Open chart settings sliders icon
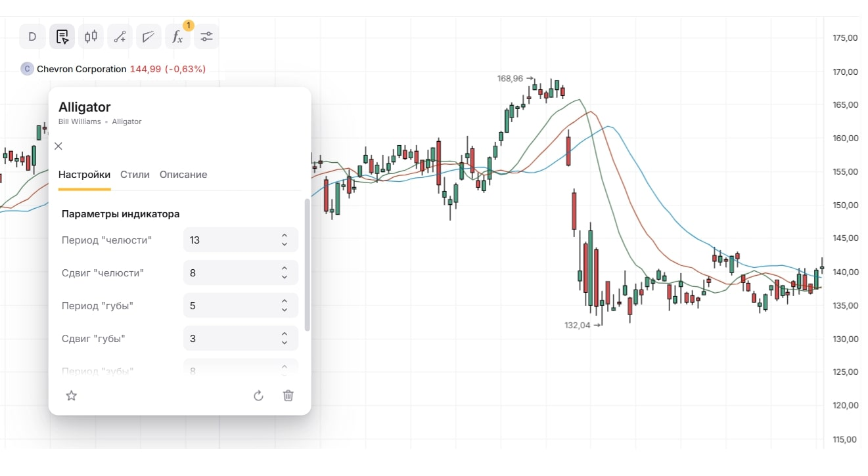 (206, 37)
